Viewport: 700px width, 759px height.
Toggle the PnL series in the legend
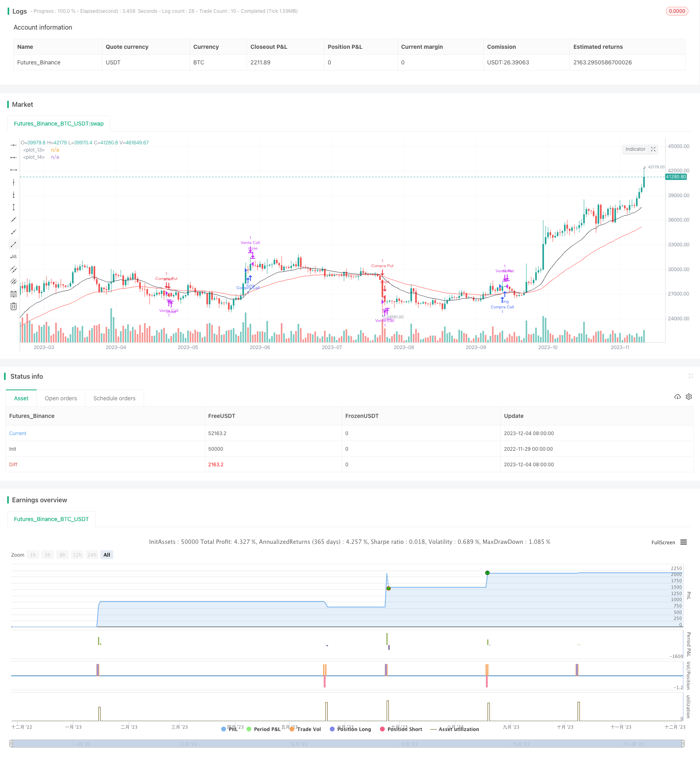point(230,729)
